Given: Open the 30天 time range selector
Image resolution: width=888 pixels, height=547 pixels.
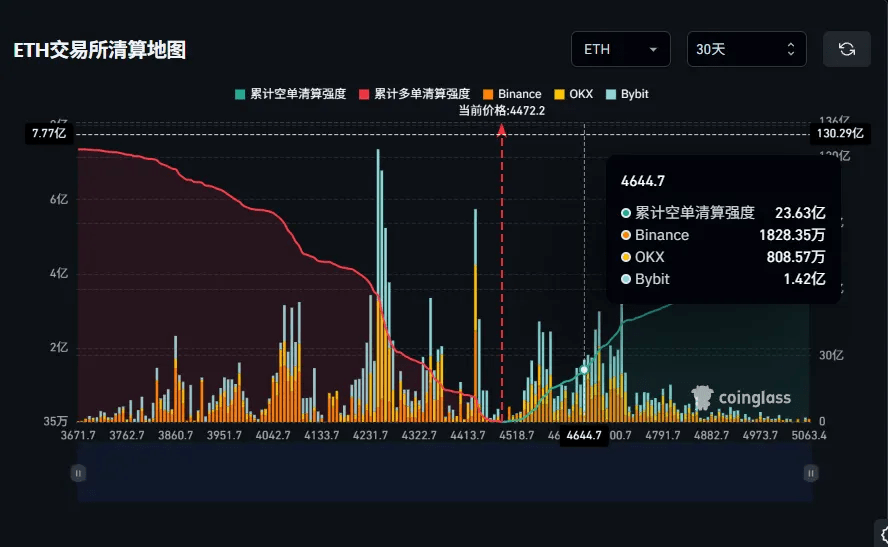Looking at the screenshot, I should [x=746, y=49].
